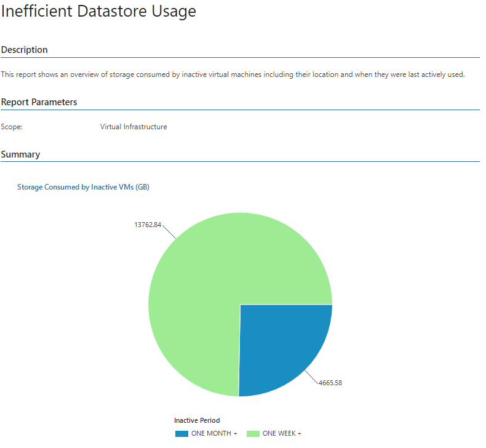The width and height of the screenshot is (486, 448).
Task: Click the 4665.58 data label
Action: [330, 383]
